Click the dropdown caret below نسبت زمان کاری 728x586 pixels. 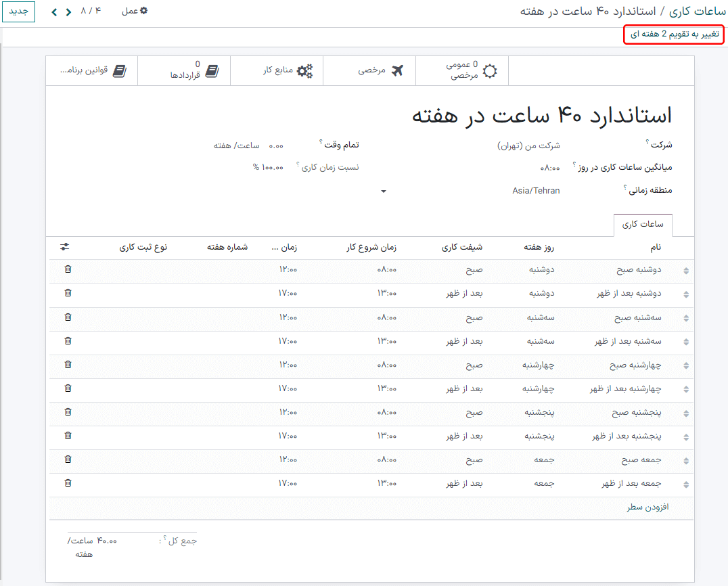[384, 191]
